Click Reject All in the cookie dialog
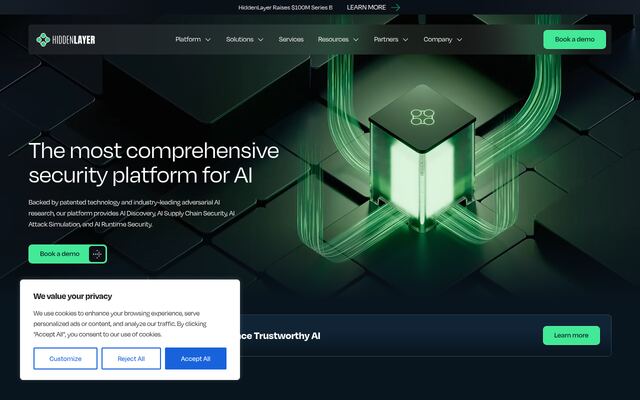The image size is (640, 400). (131, 358)
